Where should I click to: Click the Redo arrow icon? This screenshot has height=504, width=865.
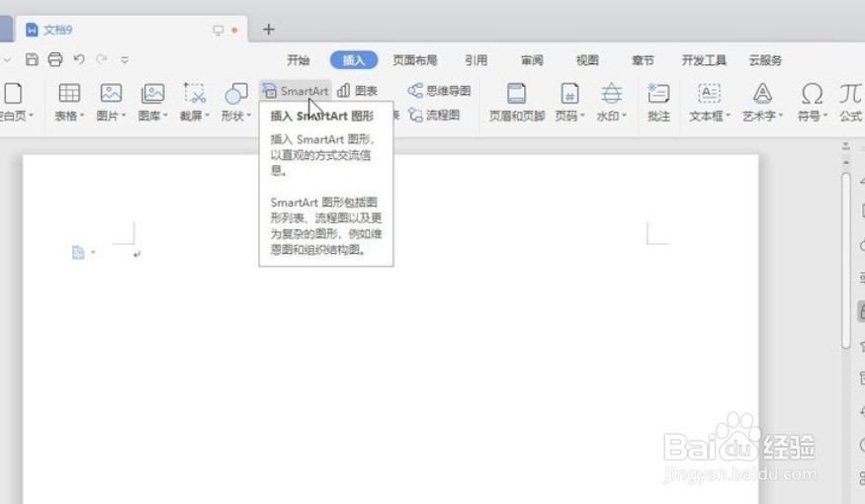point(102,59)
